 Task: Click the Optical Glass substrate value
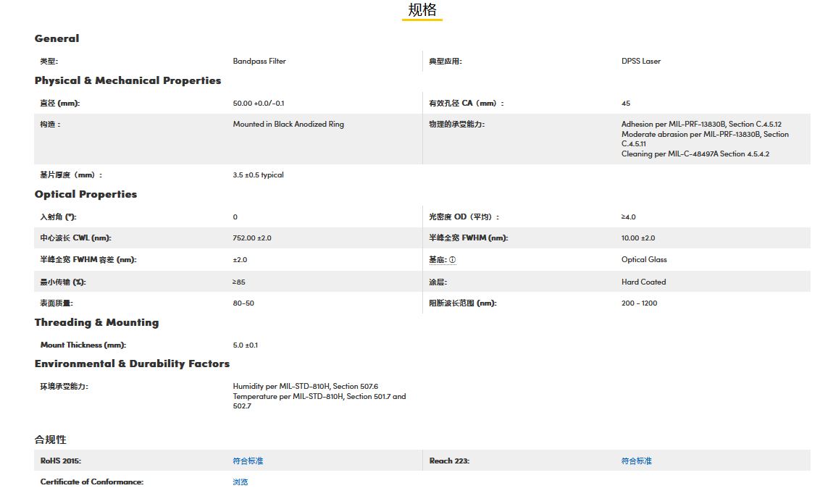tap(644, 259)
